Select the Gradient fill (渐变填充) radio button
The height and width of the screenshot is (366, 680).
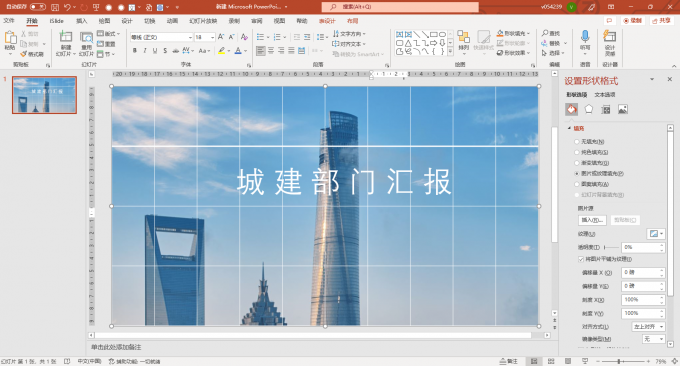point(577,163)
